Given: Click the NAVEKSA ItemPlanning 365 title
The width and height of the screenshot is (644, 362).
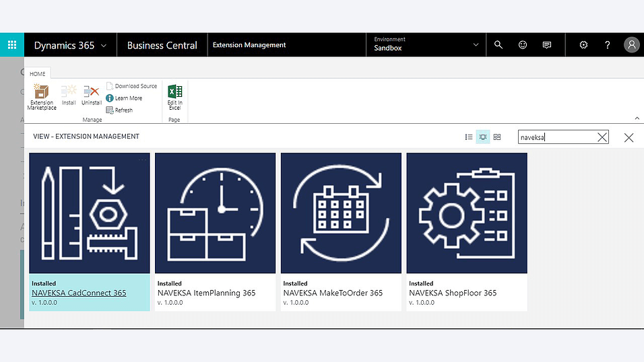Looking at the screenshot, I should click(x=206, y=293).
